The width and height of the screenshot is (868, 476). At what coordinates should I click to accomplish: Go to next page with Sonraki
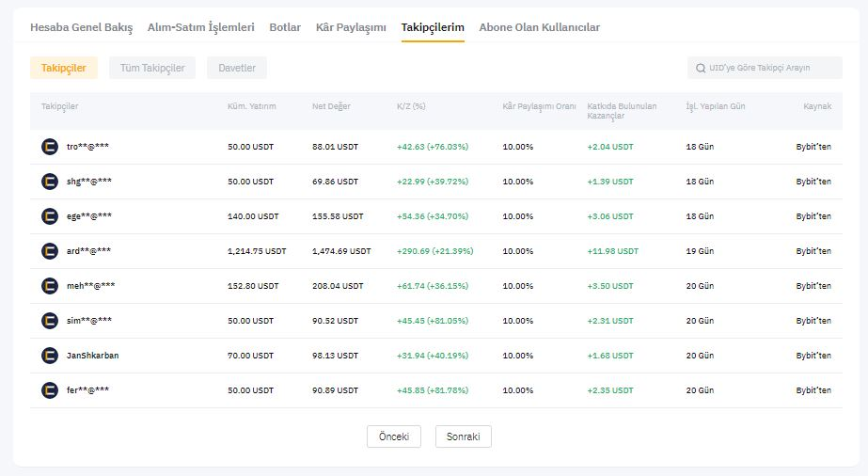(x=464, y=436)
